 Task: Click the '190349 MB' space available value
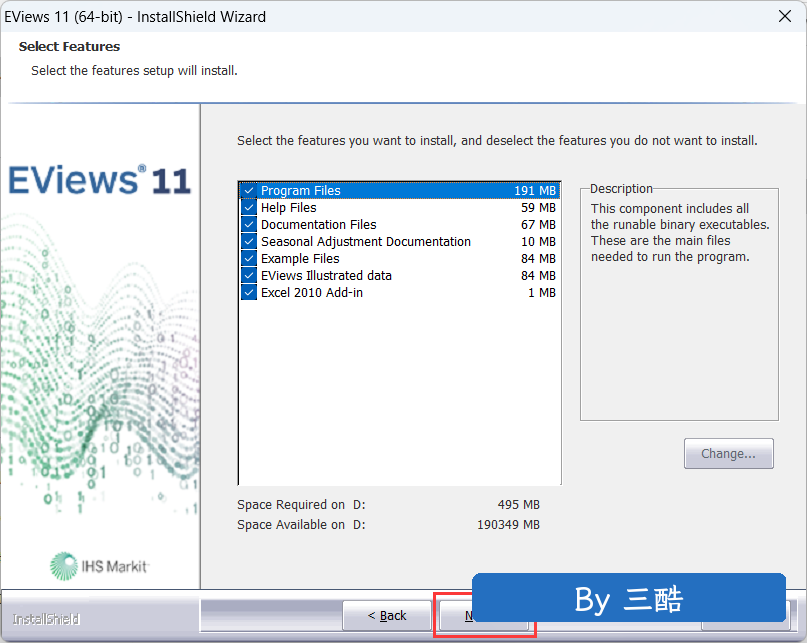(x=508, y=525)
